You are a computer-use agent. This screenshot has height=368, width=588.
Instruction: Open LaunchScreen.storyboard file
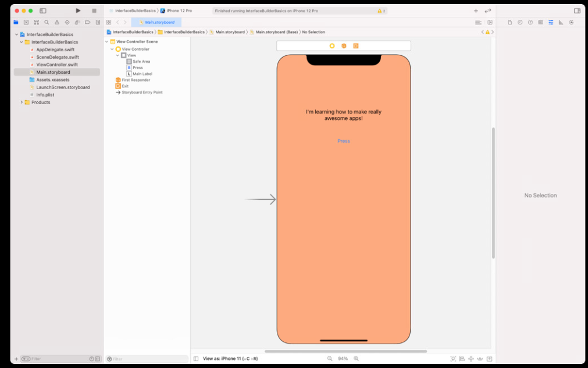click(63, 87)
